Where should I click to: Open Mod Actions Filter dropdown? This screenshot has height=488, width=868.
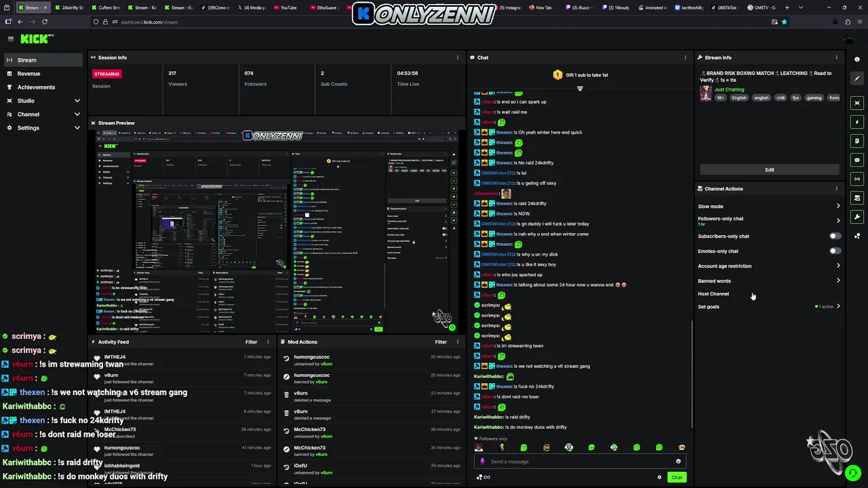pos(441,342)
